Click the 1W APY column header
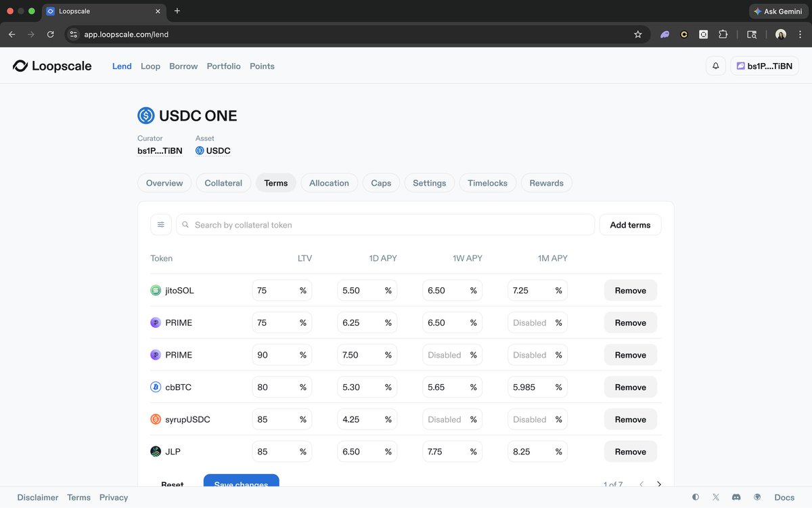This screenshot has height=508, width=812. 468,258
